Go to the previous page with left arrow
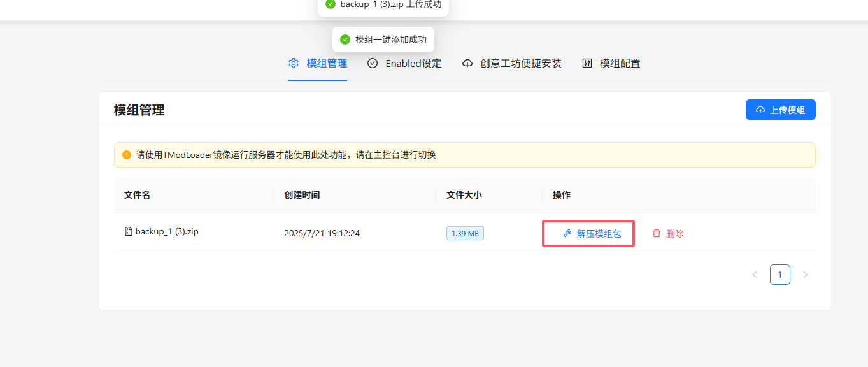Viewport: 868px width, 367px height. (755, 275)
